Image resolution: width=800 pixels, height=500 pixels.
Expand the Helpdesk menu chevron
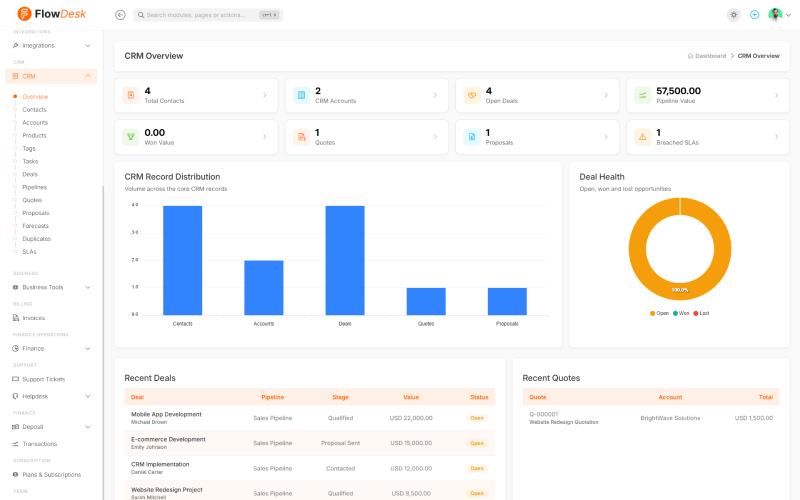tap(88, 396)
